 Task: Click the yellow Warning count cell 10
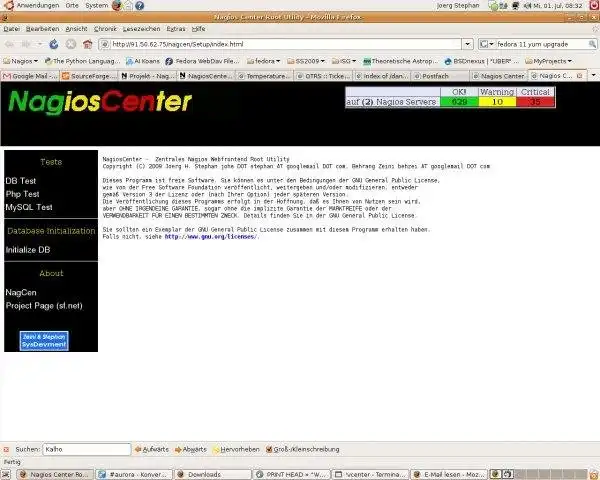tap(497, 102)
